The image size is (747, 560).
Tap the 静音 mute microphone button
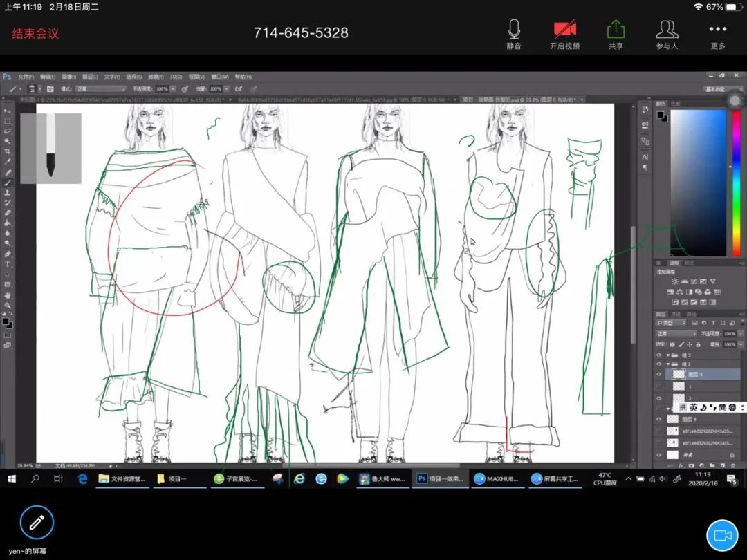point(513,35)
